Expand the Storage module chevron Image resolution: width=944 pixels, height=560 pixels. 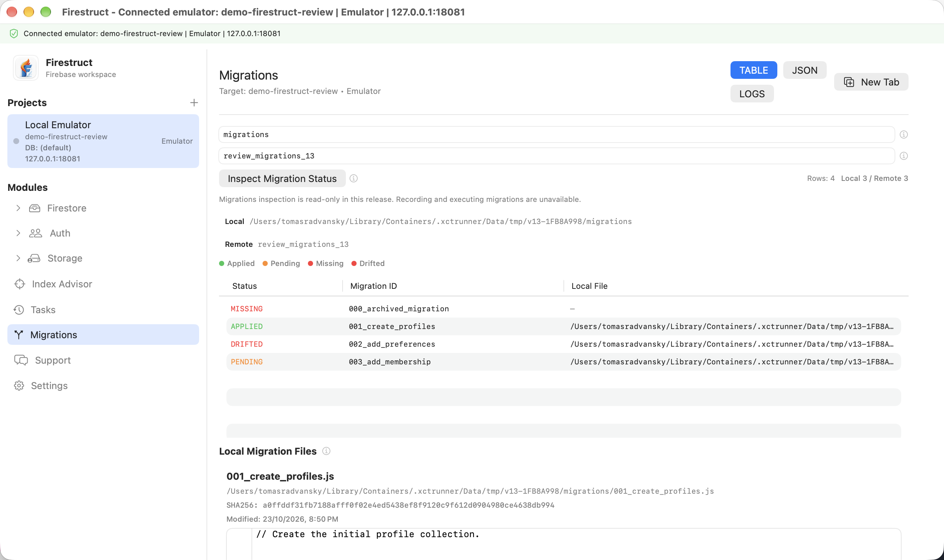(18, 258)
